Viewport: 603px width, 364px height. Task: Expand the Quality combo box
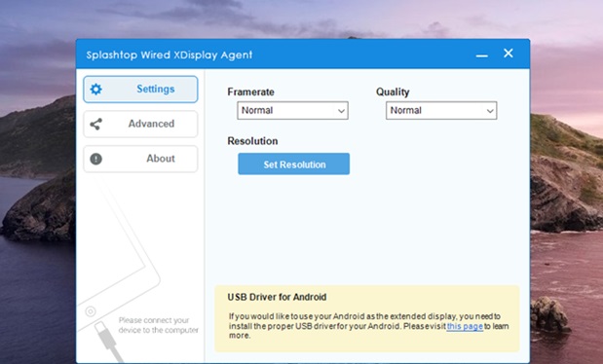click(441, 110)
